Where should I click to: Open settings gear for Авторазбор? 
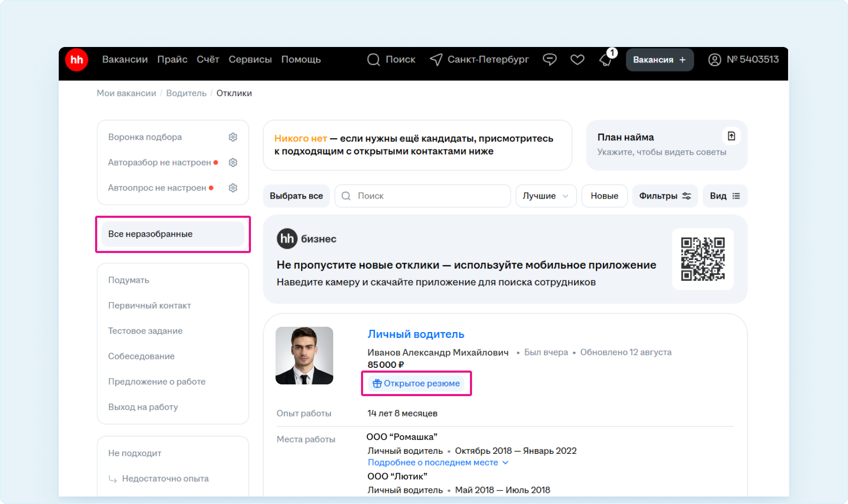[x=233, y=162]
